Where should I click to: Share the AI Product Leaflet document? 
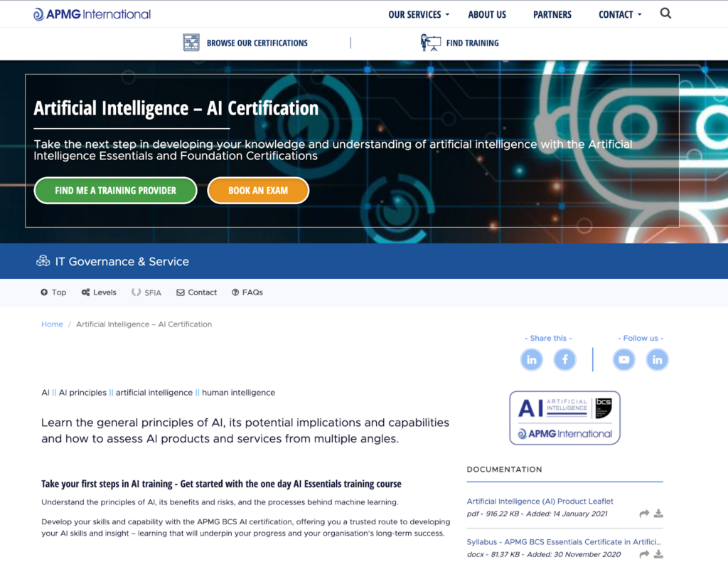tap(644, 513)
